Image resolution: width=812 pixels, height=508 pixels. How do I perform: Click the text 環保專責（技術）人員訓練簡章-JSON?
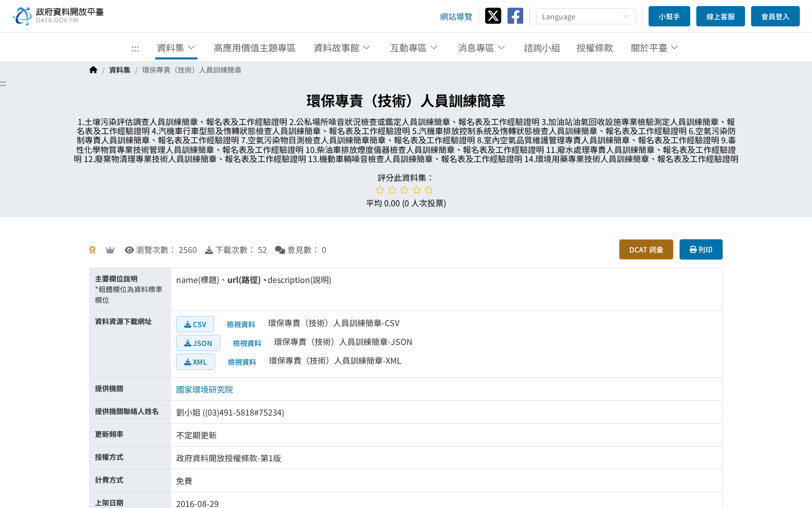click(343, 342)
